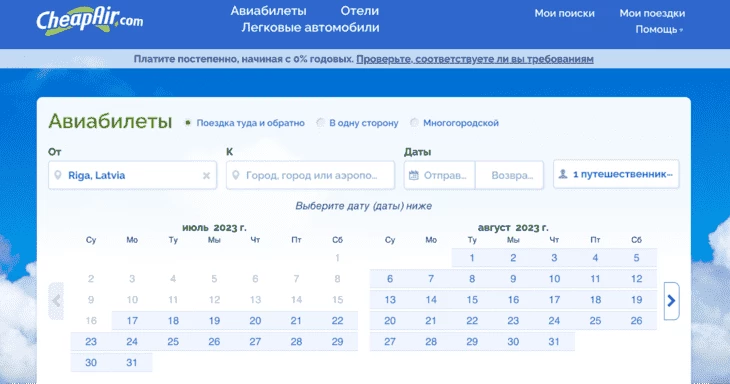Select July 29 in the calendar
Viewport: 730px width, 384px height.
(338, 342)
